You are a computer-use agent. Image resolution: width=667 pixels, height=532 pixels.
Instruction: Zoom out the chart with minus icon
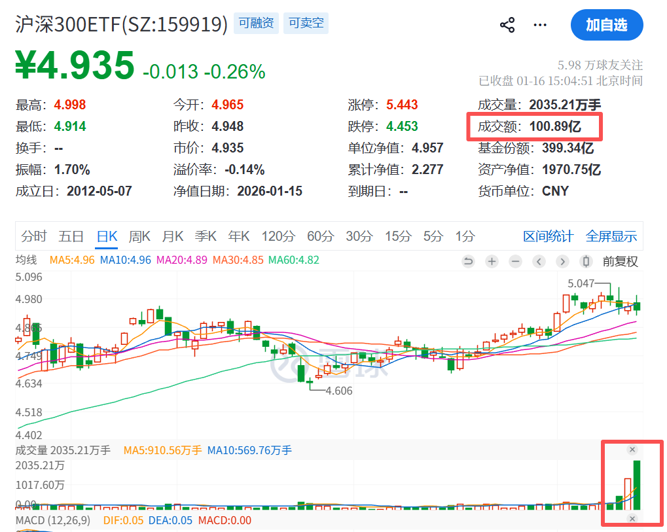pyautogui.click(x=514, y=261)
